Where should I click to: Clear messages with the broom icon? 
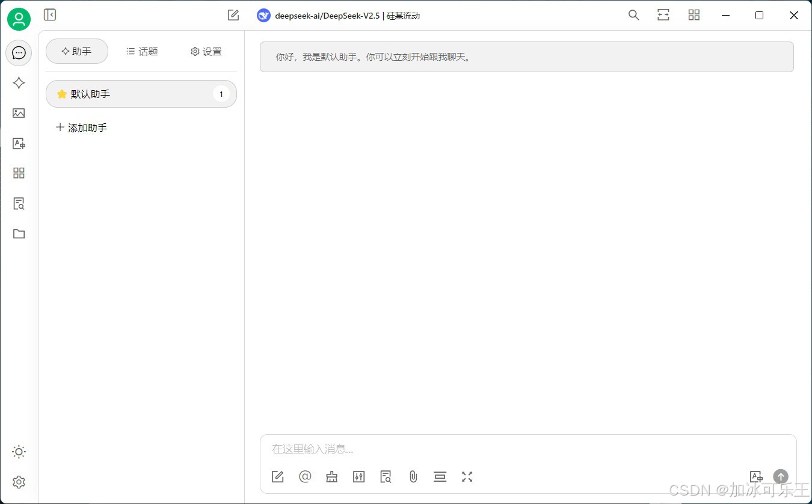[331, 476]
